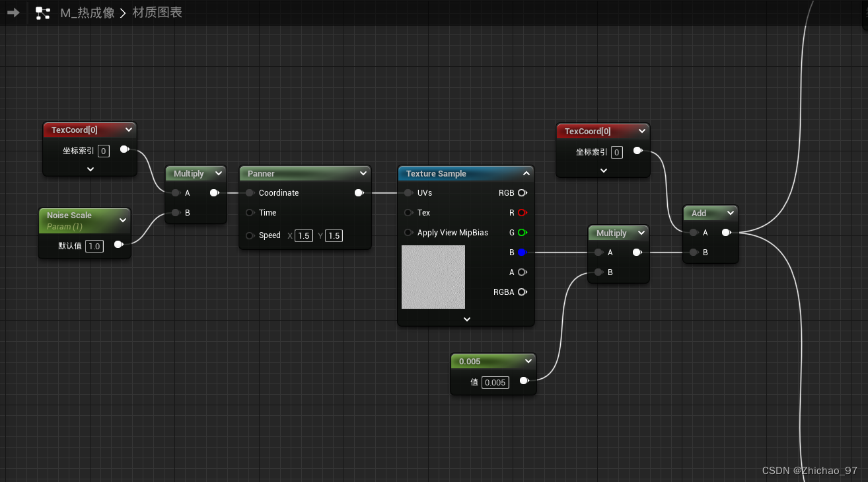This screenshot has width=868, height=482.
Task: Click the Apply View MipBias input pin
Action: click(x=408, y=233)
